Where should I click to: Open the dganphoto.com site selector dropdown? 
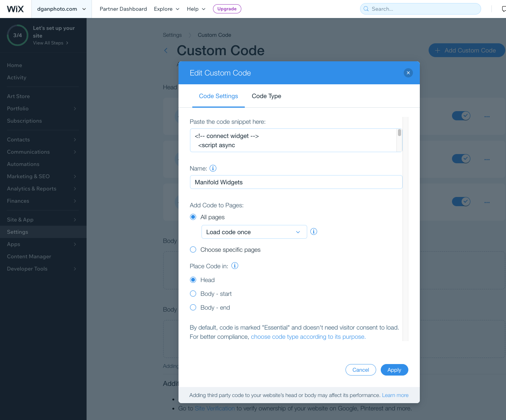point(61,9)
